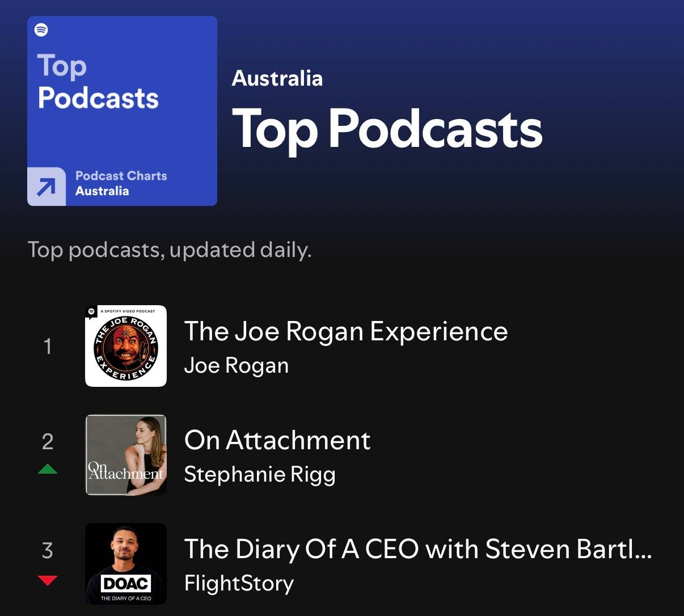The width and height of the screenshot is (684, 616).
Task: Open the On Attachment podcast title
Action: coord(277,440)
